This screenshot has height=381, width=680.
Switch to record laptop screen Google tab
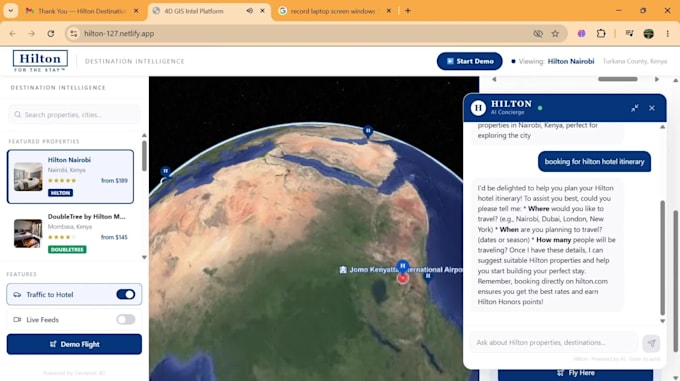[333, 11]
